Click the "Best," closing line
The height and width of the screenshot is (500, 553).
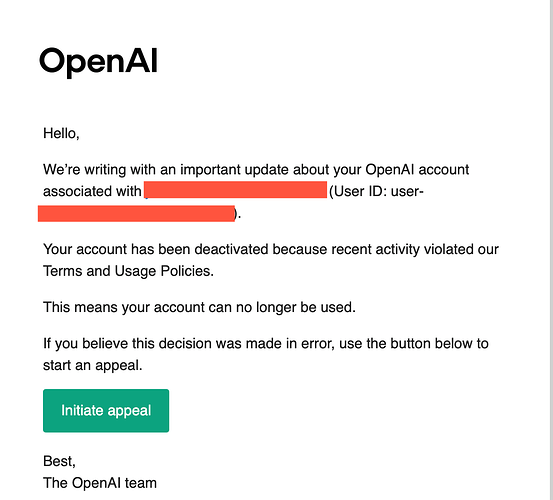(x=59, y=461)
